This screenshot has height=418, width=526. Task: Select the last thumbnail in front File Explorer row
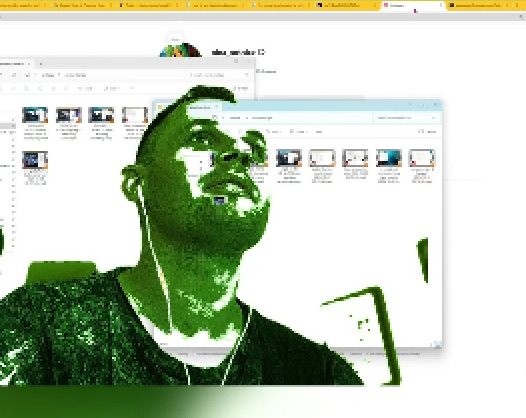tap(422, 158)
